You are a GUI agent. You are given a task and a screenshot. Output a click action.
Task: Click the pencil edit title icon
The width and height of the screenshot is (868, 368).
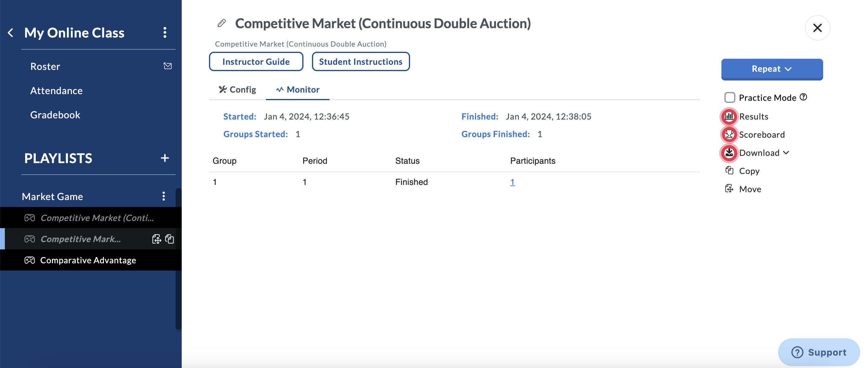pos(221,23)
